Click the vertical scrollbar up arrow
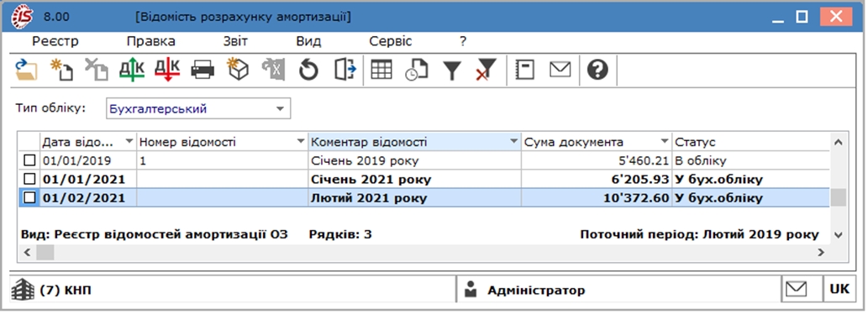The height and width of the screenshot is (314, 868). [839, 142]
